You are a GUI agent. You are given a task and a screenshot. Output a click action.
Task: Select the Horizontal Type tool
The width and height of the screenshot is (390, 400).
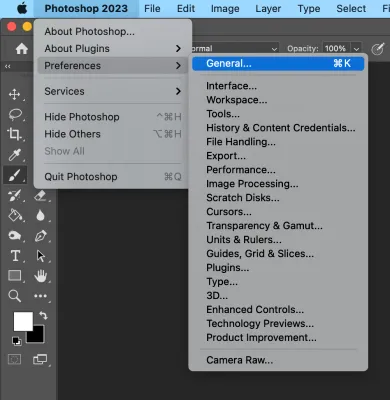pos(15,256)
